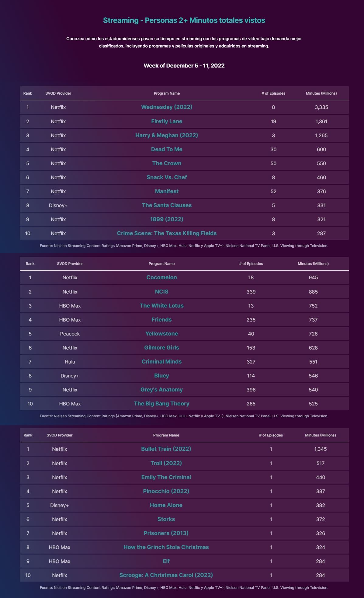
Task: Open the Grey's Anatomy link
Action: tap(161, 390)
